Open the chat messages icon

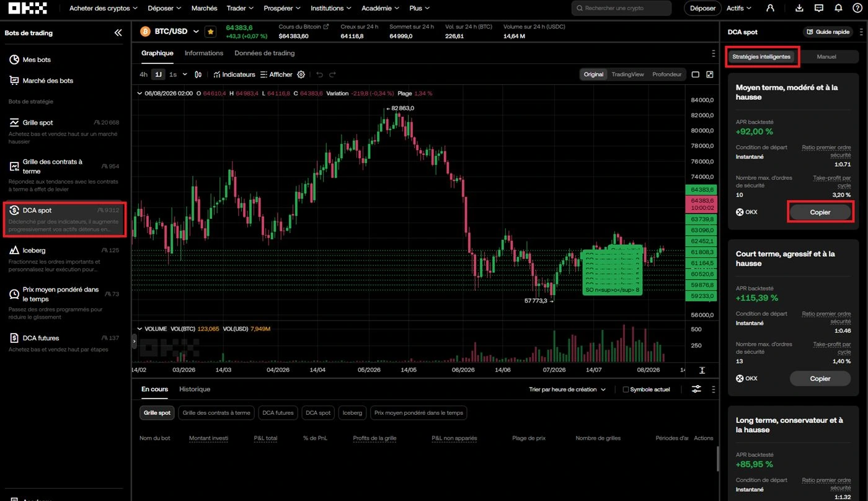click(x=819, y=8)
